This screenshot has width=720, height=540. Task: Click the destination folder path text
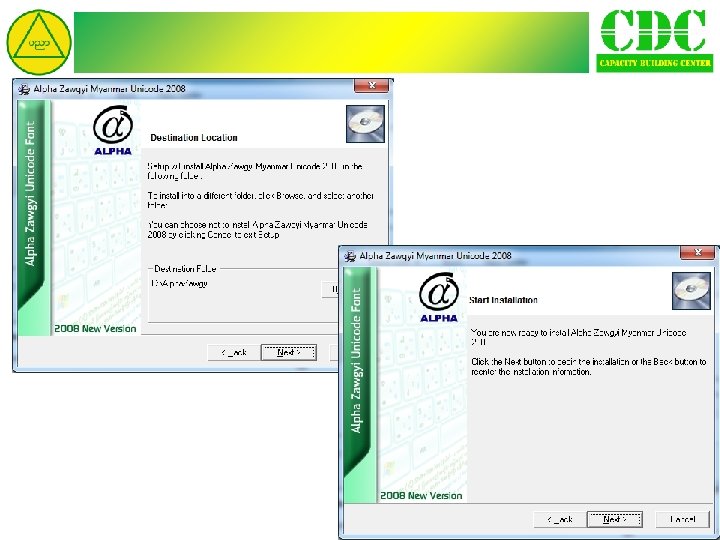click(179, 284)
